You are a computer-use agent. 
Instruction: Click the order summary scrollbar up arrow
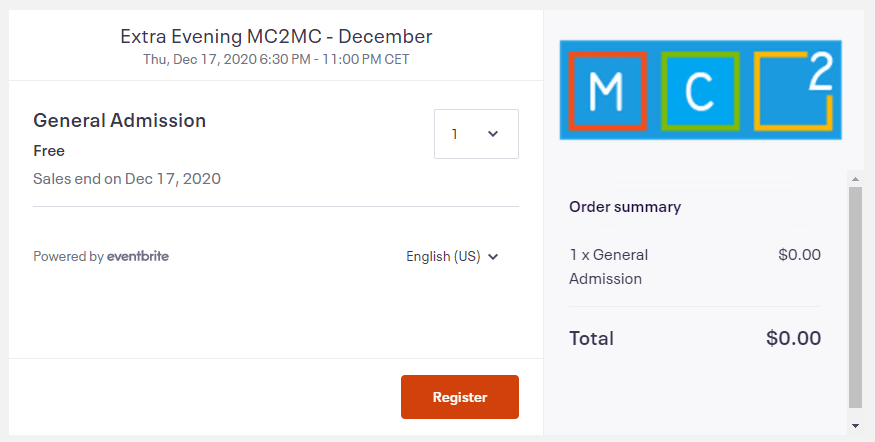point(855,179)
